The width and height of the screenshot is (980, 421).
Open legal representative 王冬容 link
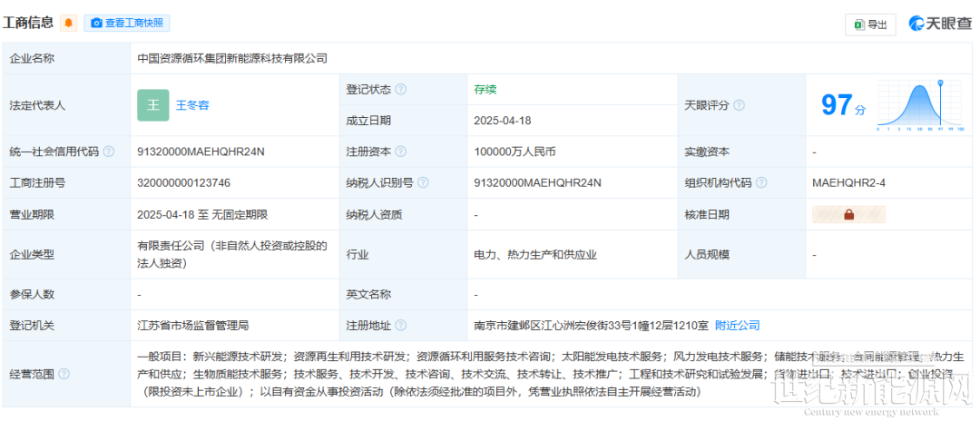(x=192, y=105)
